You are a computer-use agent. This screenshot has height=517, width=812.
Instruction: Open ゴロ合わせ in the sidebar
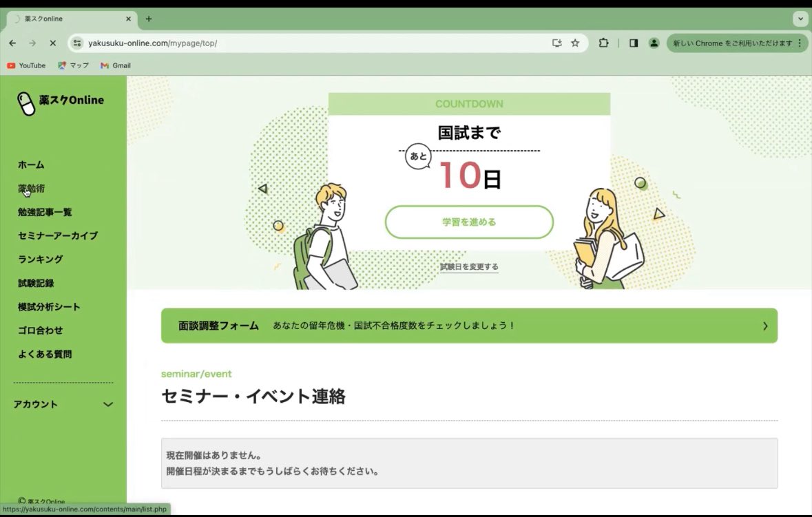point(41,330)
